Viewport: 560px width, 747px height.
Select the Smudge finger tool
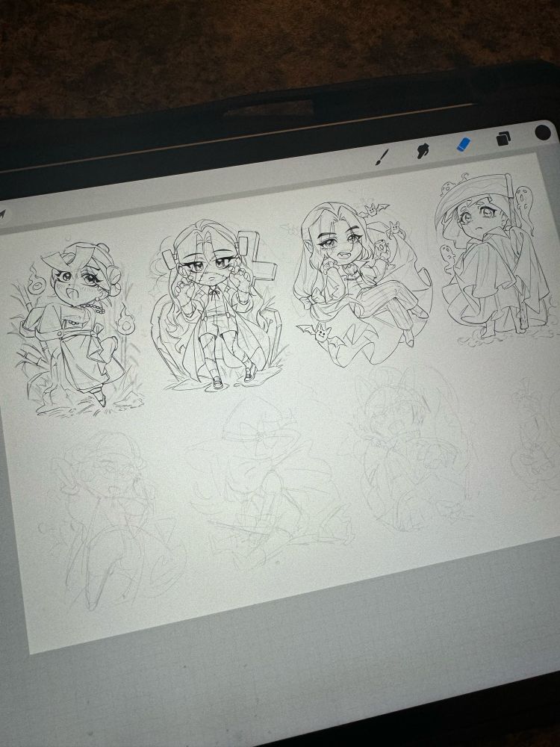[422, 151]
